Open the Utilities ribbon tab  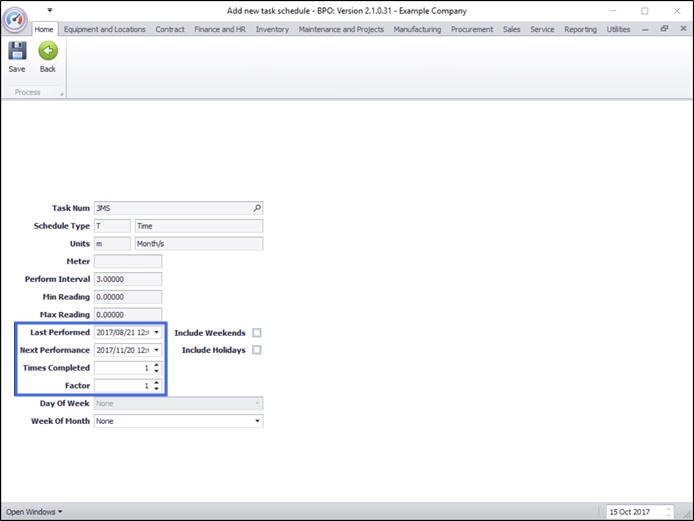[x=618, y=29]
